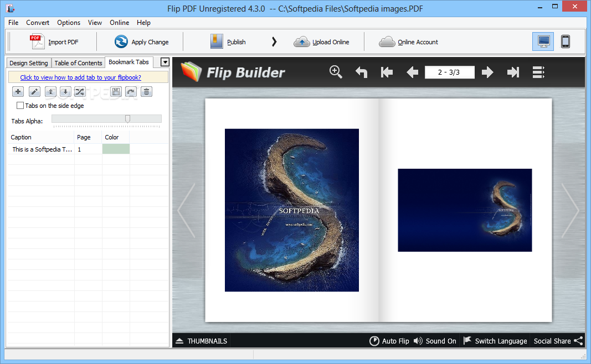
Task: Click the Caption column header
Action: (40, 137)
